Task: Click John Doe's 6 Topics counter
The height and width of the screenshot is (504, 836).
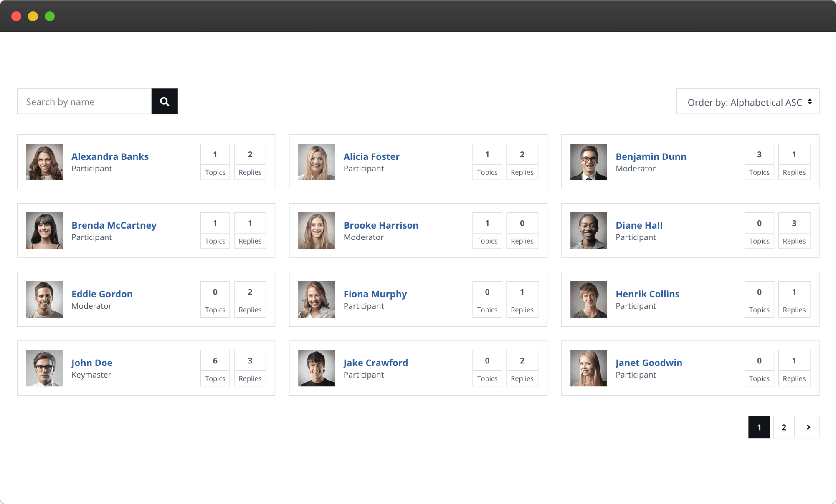Action: tap(215, 368)
